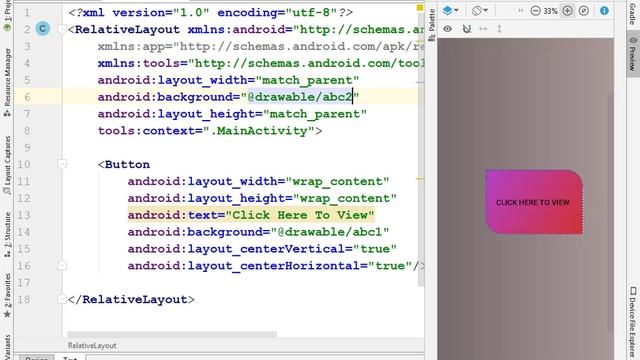Zoom the preview to fit screen

584,11
